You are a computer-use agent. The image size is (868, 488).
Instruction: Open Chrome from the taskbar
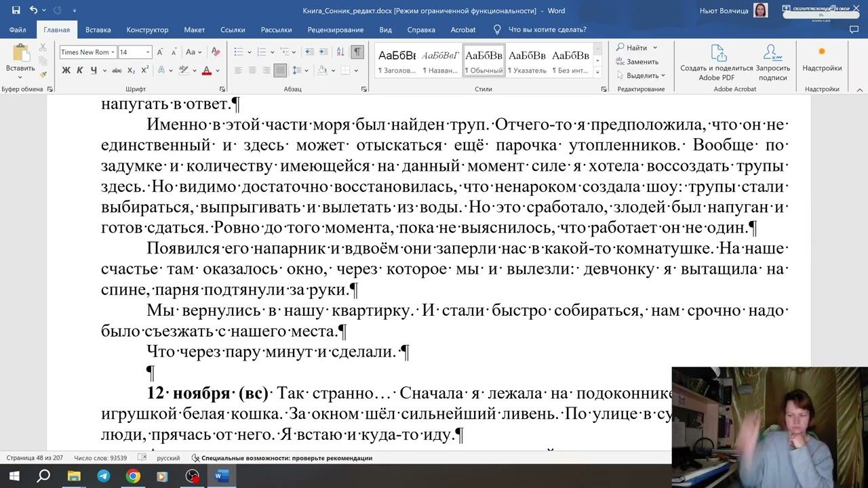coord(133,476)
